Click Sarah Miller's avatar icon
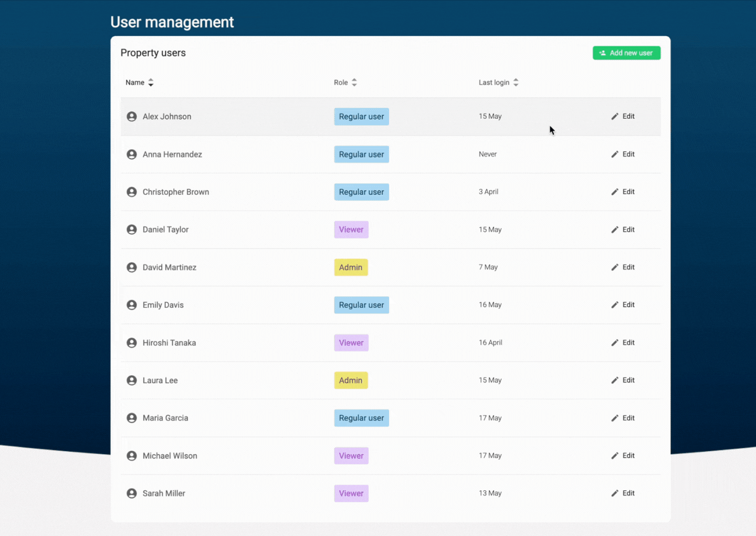756x536 pixels. (x=132, y=493)
